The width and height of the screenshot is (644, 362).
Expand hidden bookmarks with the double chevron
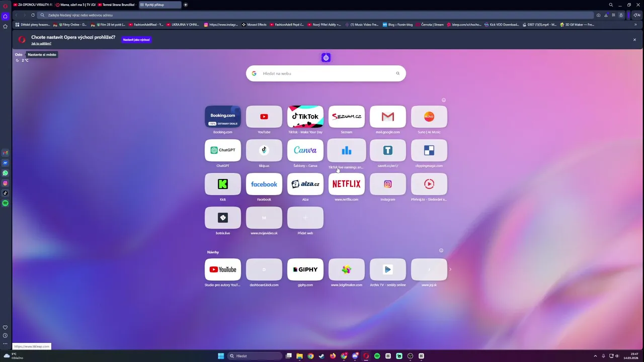point(635,25)
